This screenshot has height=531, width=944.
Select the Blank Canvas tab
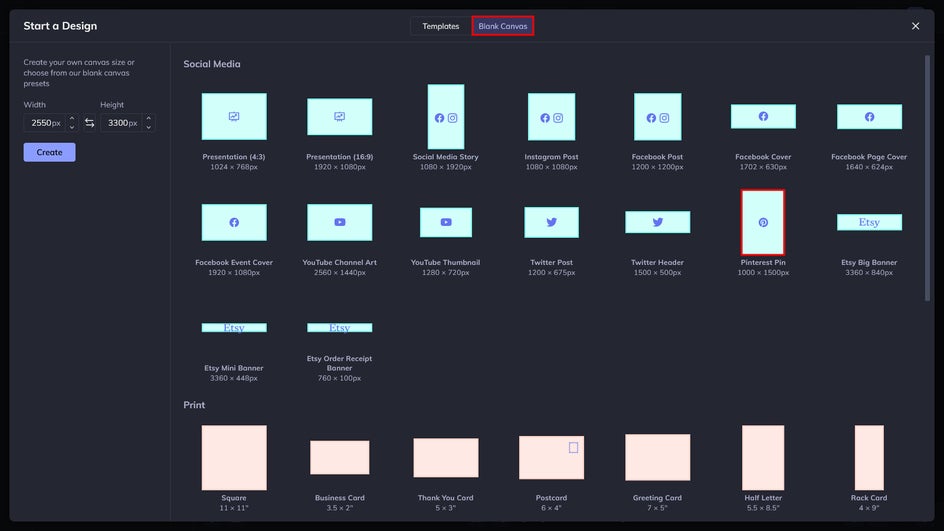click(x=503, y=26)
